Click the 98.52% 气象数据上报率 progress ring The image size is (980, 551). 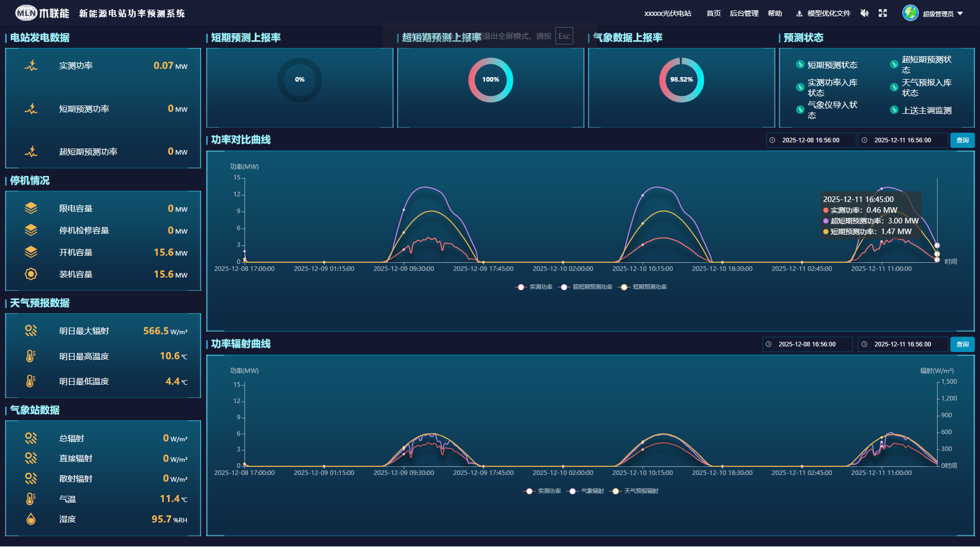(681, 80)
